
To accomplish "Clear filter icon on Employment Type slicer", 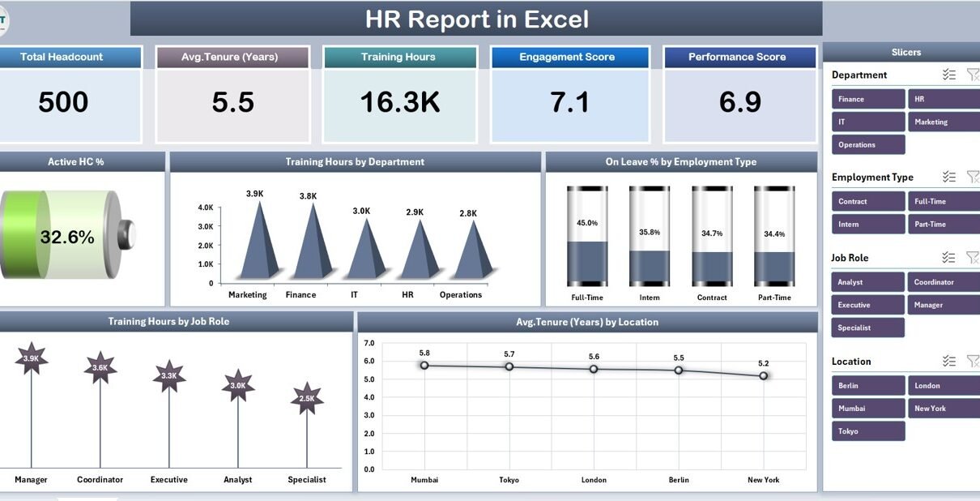I will (973, 177).
